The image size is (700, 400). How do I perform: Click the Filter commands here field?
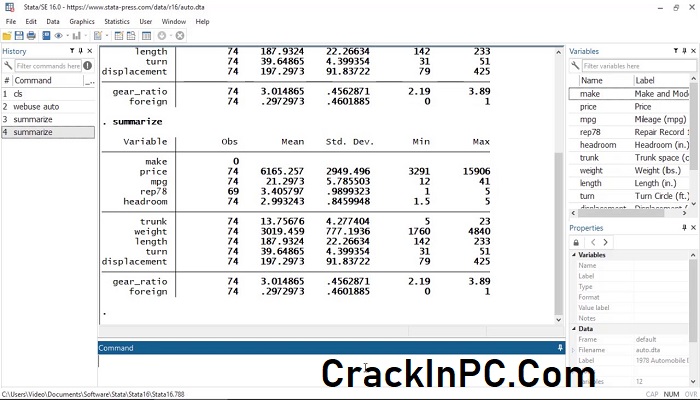pos(48,66)
